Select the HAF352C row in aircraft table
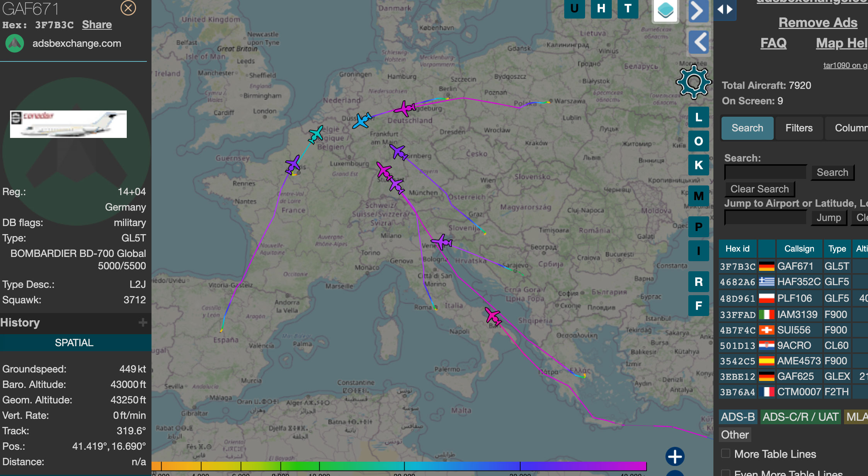This screenshot has height=476, width=868. pyautogui.click(x=793, y=282)
